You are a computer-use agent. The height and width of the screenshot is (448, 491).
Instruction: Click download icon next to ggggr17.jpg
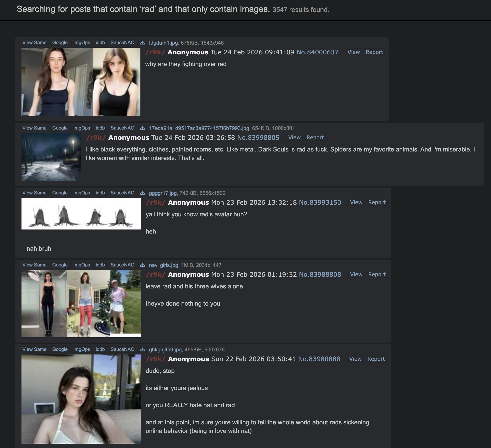tap(143, 193)
